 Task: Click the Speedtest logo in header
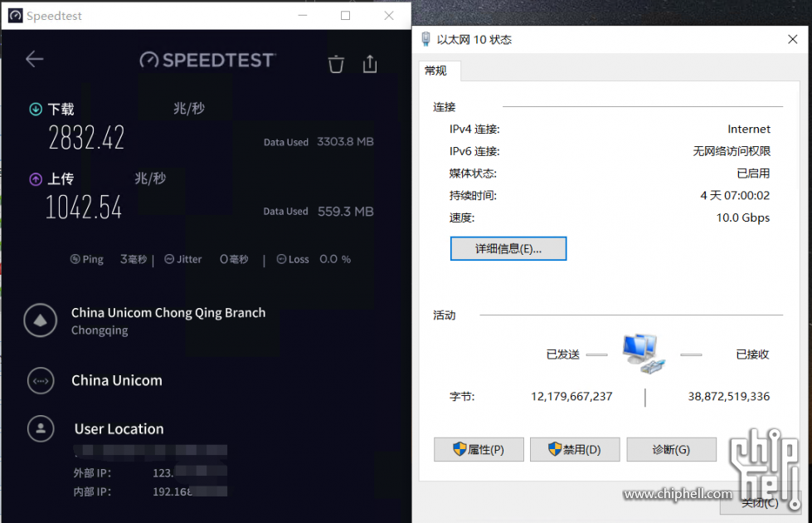tap(207, 60)
